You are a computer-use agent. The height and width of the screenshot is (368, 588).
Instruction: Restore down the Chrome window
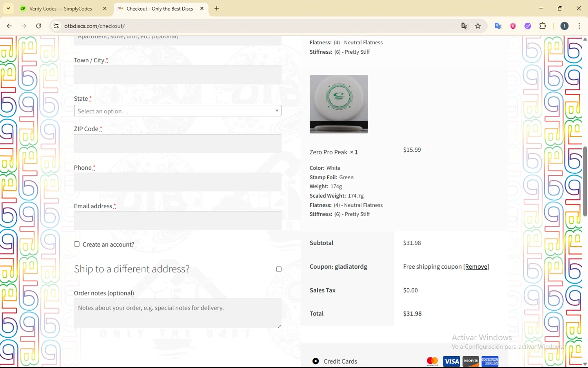pos(560,8)
